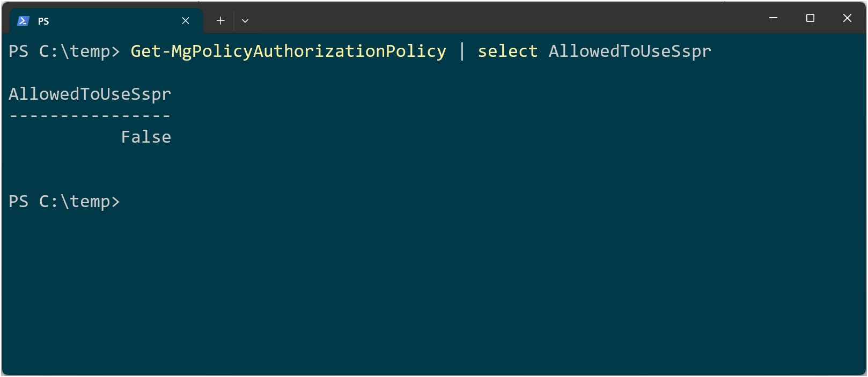The height and width of the screenshot is (377, 868).
Task: Click empty title bar right of the chevron
Action: click(x=504, y=18)
